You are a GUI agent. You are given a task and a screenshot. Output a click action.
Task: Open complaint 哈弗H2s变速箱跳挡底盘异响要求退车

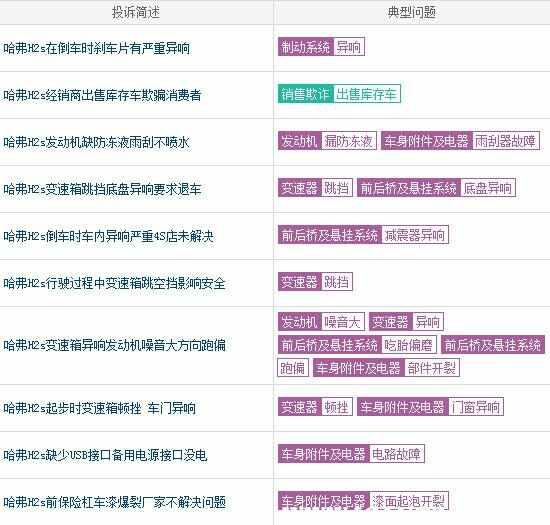click(x=102, y=189)
